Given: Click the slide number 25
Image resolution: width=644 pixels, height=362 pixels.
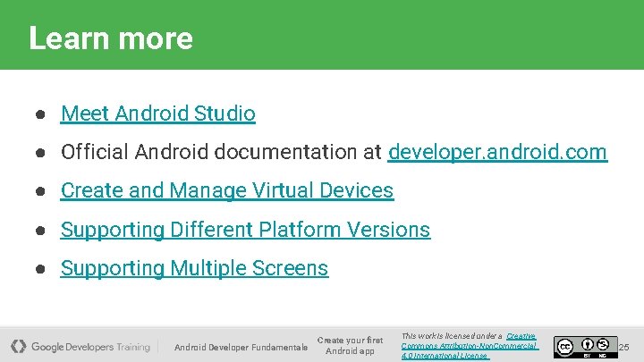Looking at the screenshot, I should point(624,347).
